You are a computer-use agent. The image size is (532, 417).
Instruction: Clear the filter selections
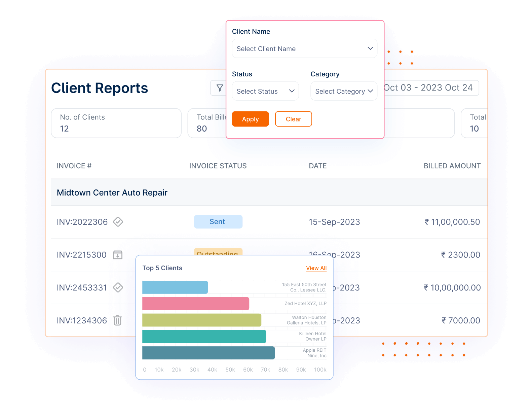pyautogui.click(x=294, y=119)
